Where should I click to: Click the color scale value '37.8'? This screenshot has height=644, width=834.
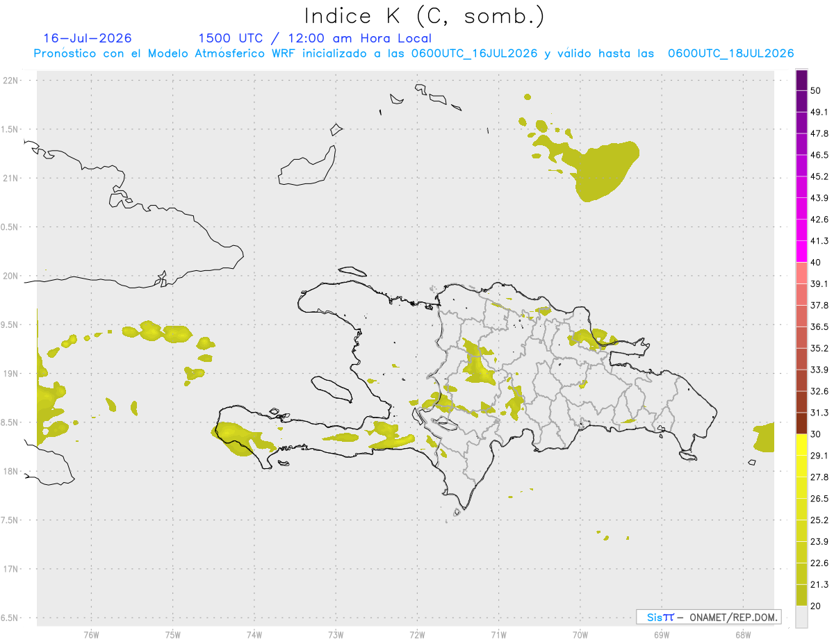point(819,306)
